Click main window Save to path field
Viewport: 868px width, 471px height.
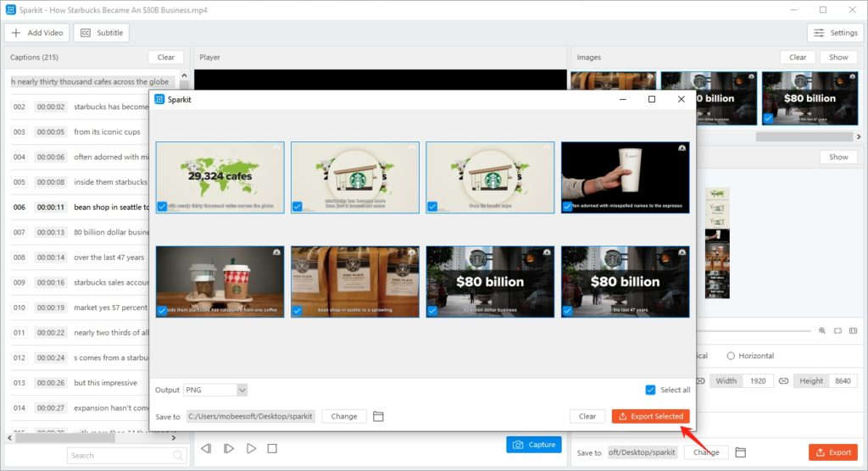643,452
